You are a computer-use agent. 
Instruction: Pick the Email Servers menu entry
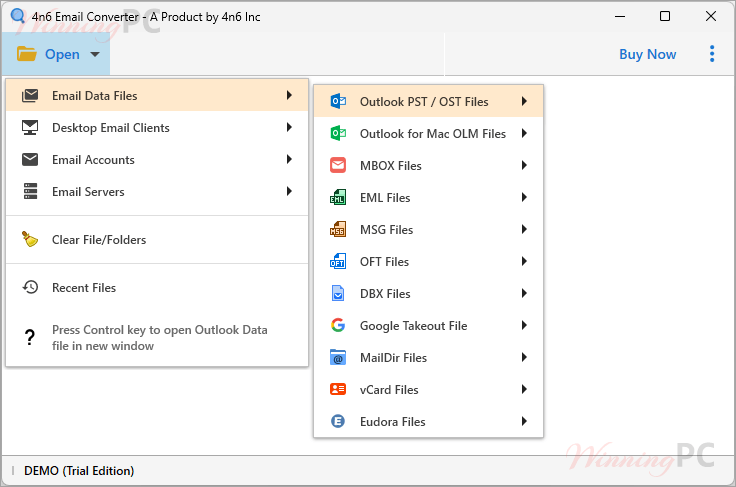(157, 191)
